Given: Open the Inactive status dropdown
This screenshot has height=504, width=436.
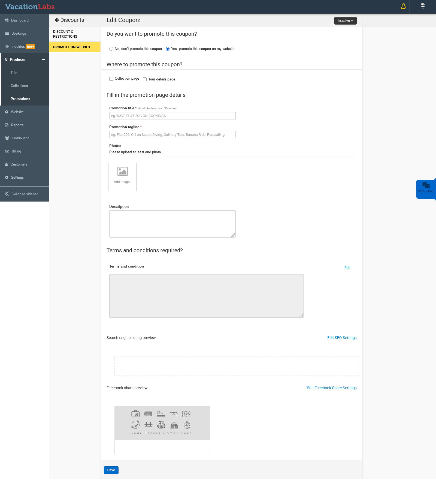Looking at the screenshot, I should point(345,21).
